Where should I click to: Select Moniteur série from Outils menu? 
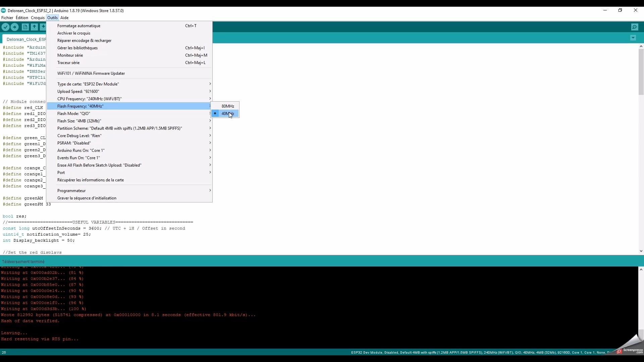70,55
